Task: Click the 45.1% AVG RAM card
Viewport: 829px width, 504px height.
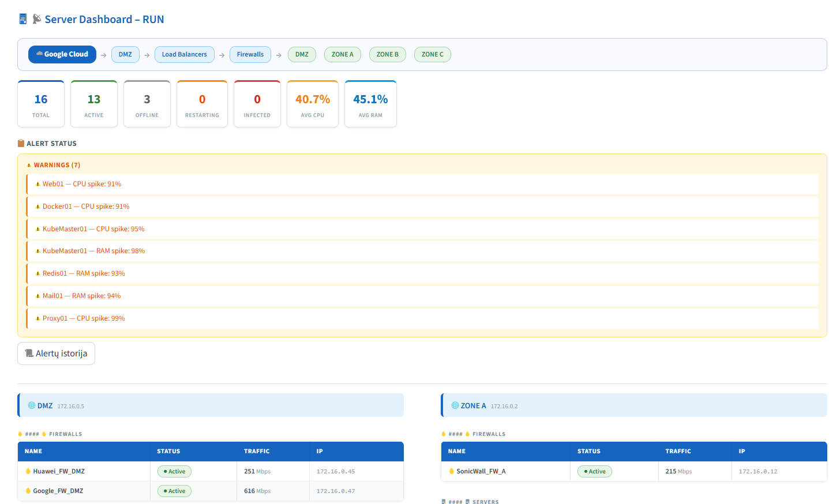Action: (x=370, y=104)
